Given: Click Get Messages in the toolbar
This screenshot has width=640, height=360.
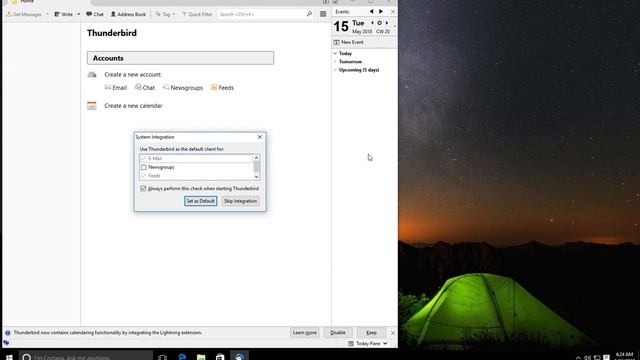Looking at the screenshot, I should 24,14.
